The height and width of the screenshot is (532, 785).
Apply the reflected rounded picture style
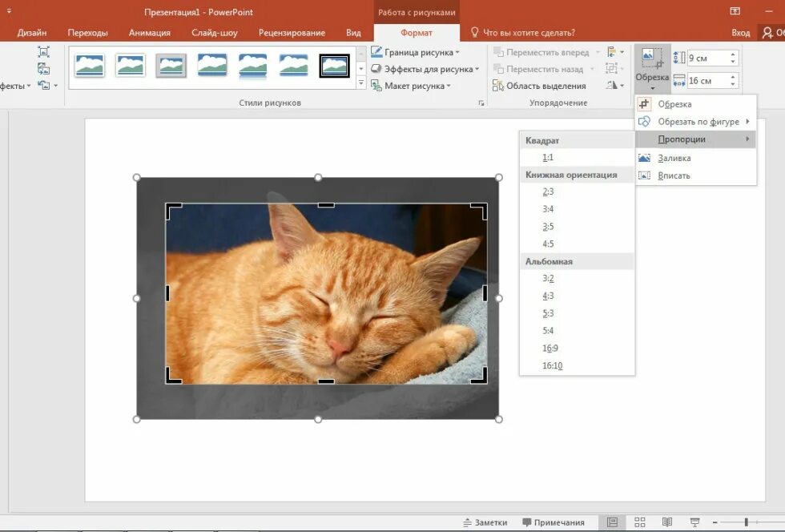(253, 66)
